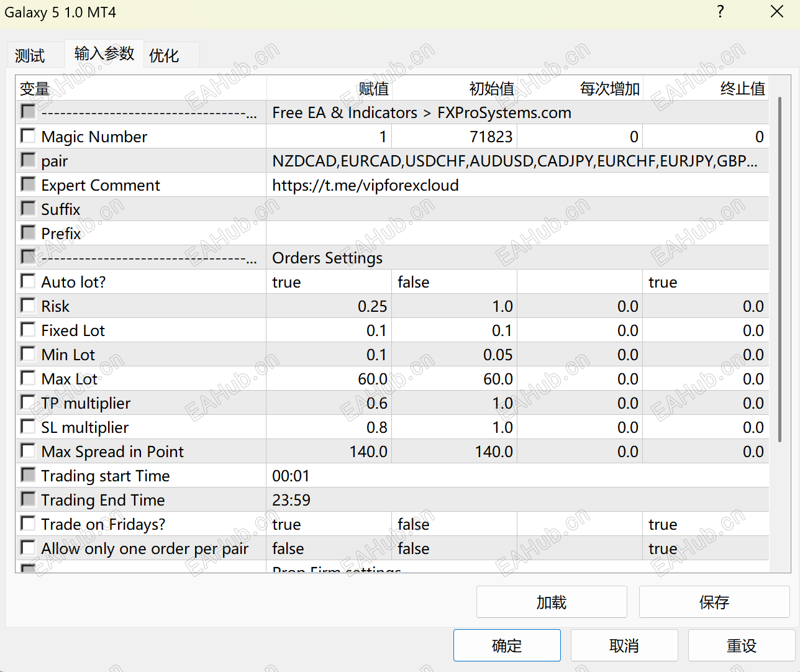
Task: Enable the Auto lot? optimization checkbox
Action: click(x=28, y=281)
